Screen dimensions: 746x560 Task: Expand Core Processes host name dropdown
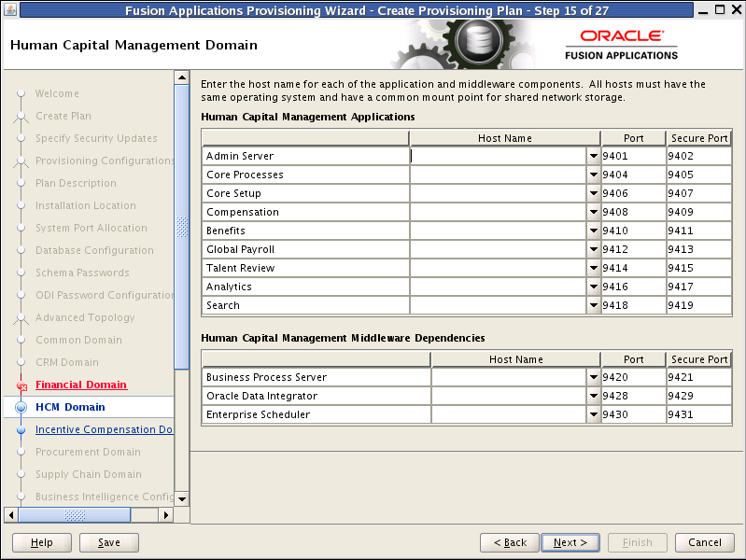(x=593, y=175)
